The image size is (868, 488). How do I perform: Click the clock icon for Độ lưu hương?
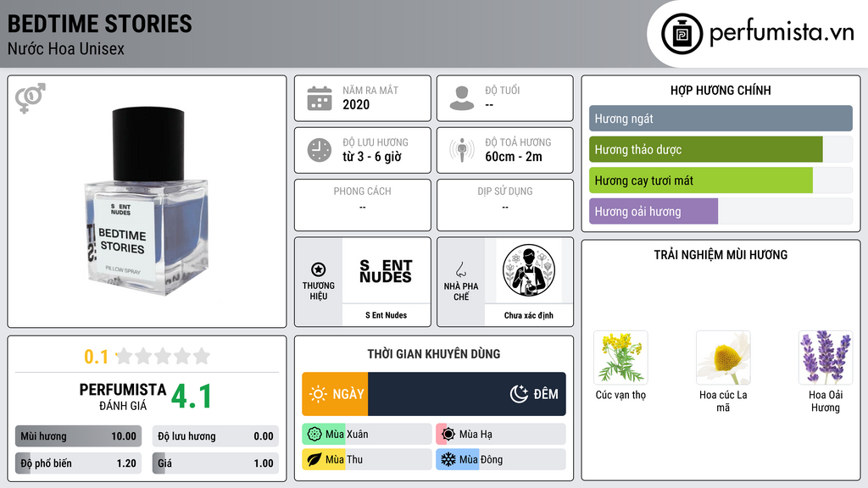click(x=320, y=150)
